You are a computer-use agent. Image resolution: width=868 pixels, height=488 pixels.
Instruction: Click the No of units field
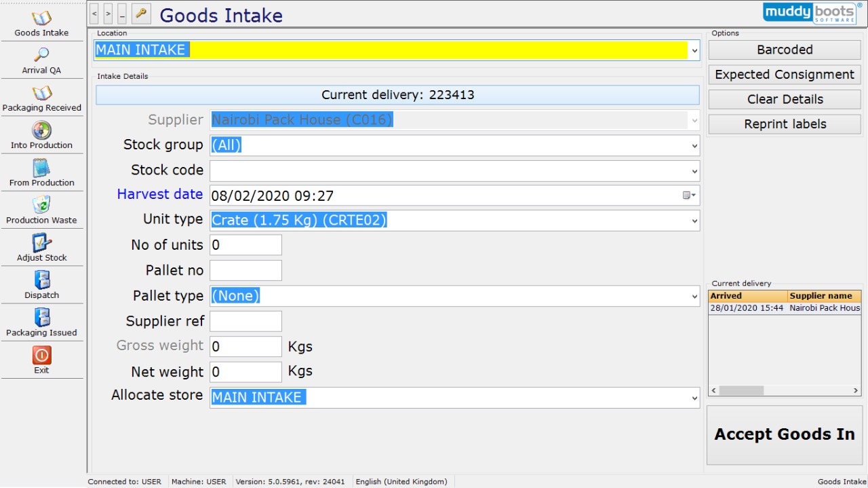click(245, 245)
